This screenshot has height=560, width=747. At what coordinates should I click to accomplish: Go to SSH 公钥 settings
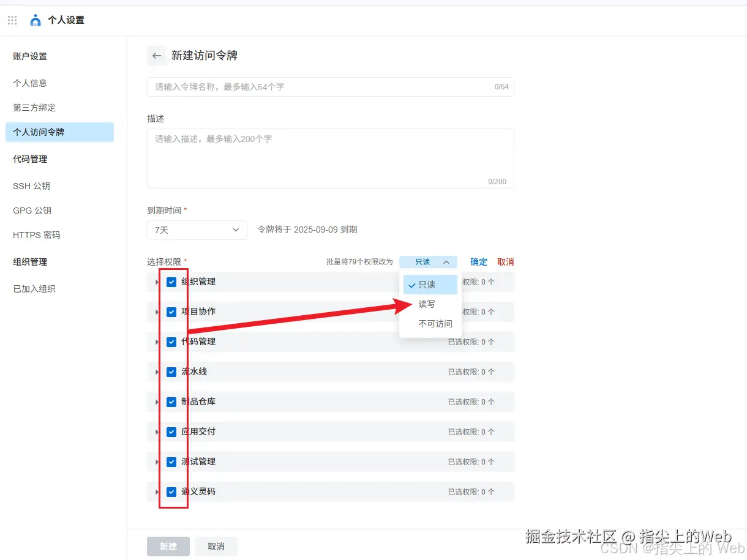(31, 185)
